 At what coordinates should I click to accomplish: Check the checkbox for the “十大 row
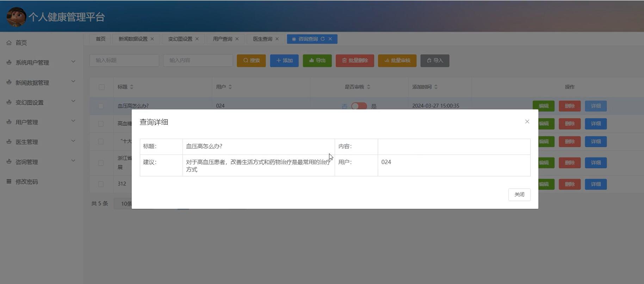pos(101,141)
